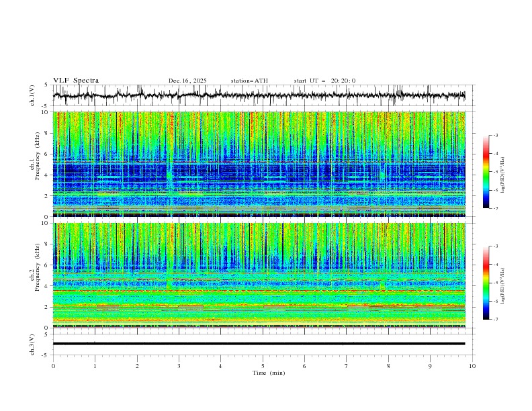Click the ch.1 voltage waveform trace
The image size is (532, 411).
click(x=259, y=95)
